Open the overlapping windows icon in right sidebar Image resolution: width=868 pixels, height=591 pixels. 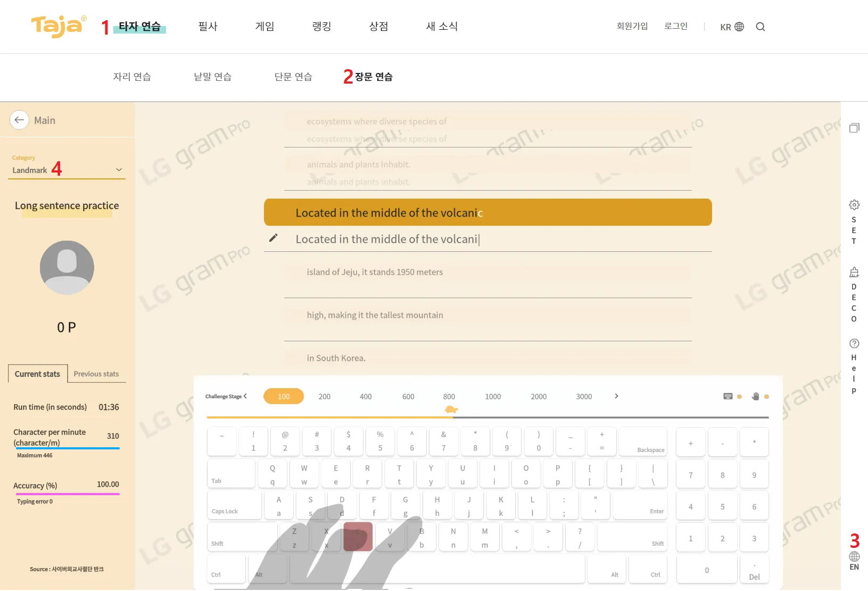pyautogui.click(x=854, y=128)
